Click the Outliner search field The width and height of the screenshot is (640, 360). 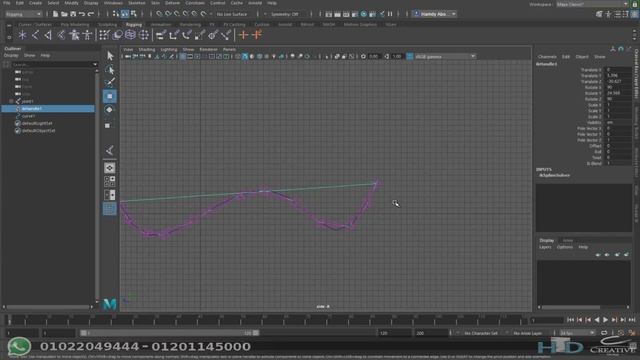tap(52, 64)
